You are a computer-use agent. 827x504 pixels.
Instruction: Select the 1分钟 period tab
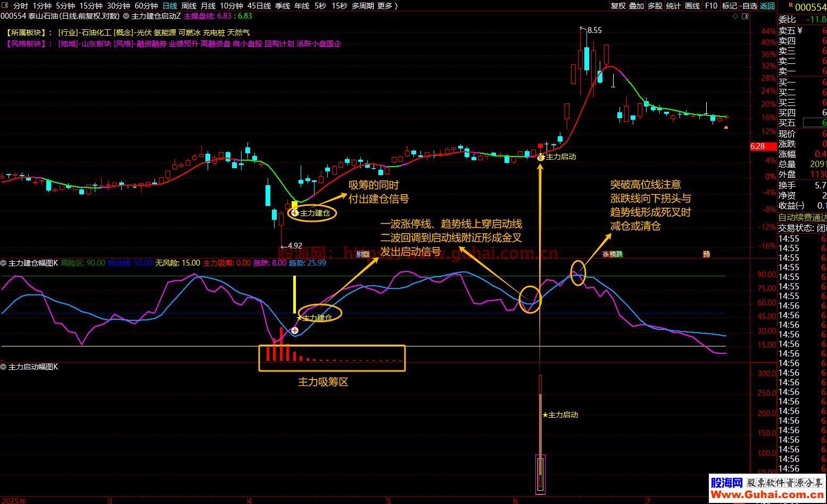click(42, 6)
